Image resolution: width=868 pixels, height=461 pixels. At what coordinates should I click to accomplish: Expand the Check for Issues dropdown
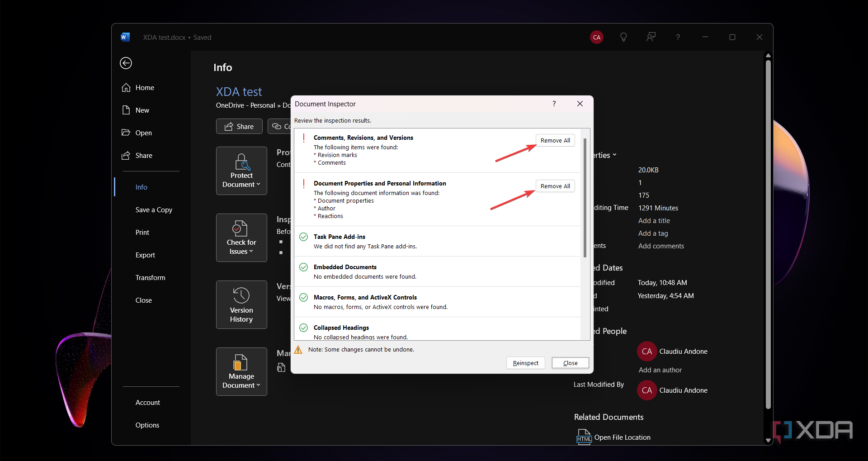pyautogui.click(x=241, y=238)
